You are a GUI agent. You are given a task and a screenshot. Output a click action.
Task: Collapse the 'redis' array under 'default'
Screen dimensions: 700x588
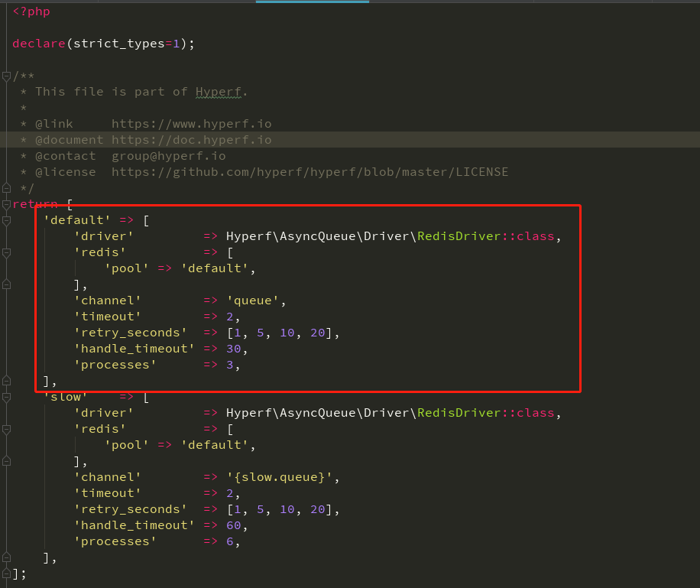[x=6, y=252]
